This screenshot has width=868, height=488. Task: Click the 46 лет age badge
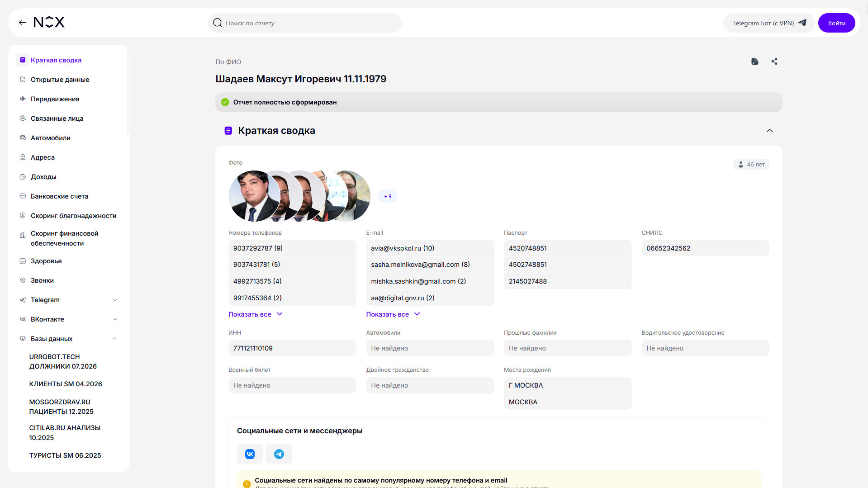(x=751, y=165)
